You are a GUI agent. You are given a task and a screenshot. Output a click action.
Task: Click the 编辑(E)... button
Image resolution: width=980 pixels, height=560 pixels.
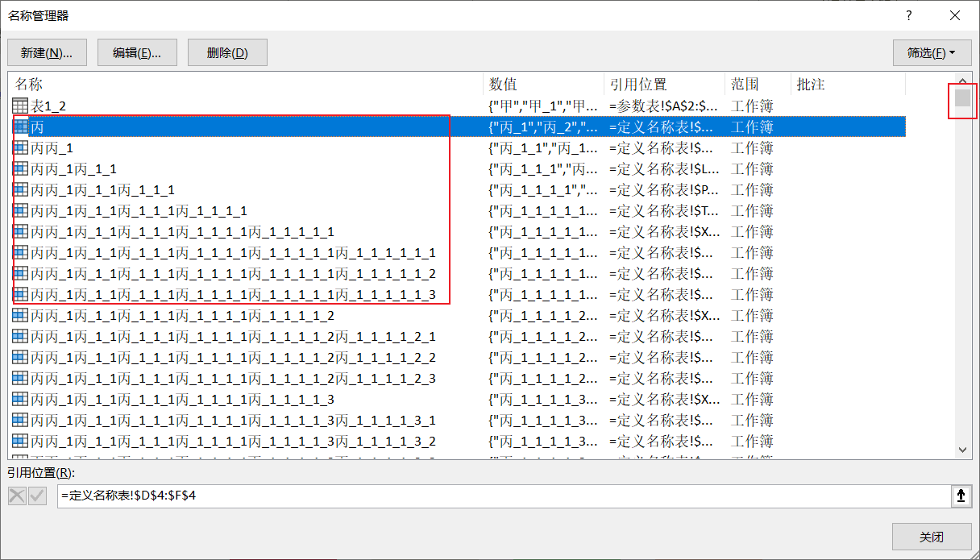point(137,53)
